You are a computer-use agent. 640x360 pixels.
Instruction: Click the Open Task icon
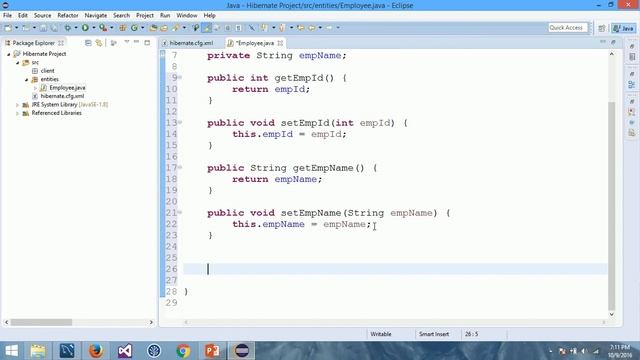(x=164, y=28)
